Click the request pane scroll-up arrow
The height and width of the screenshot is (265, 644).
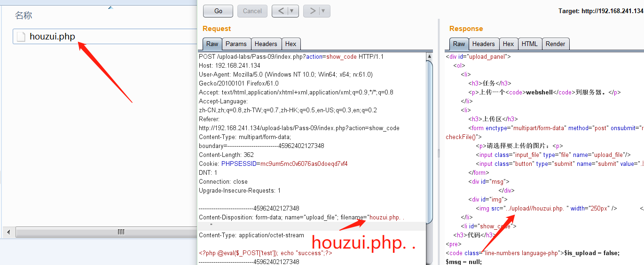[430, 56]
